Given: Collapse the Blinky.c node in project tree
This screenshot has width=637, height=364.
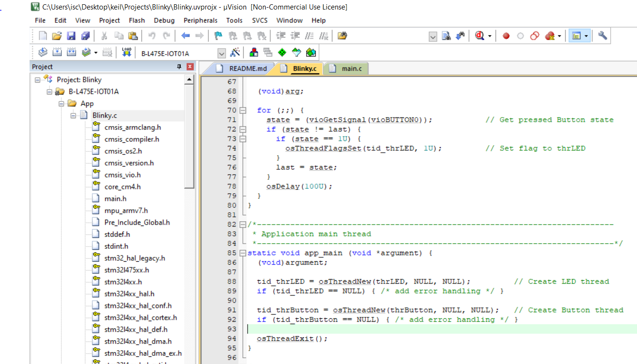Looking at the screenshot, I should tap(74, 116).
